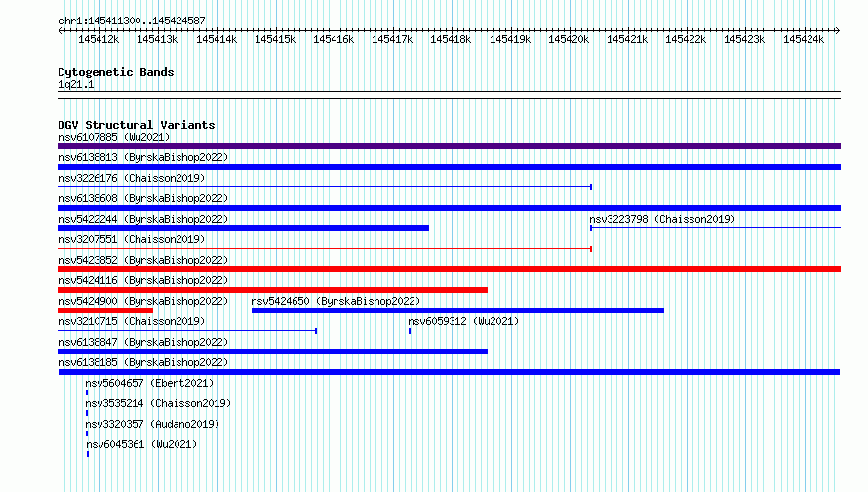Select the 1q21.1 band label
The image size is (868, 492).
pos(76,84)
